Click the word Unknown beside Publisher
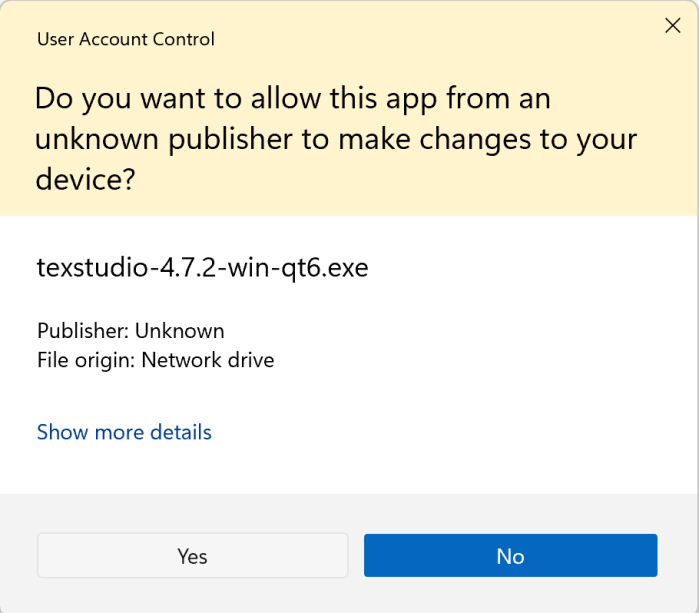 pyautogui.click(x=179, y=330)
